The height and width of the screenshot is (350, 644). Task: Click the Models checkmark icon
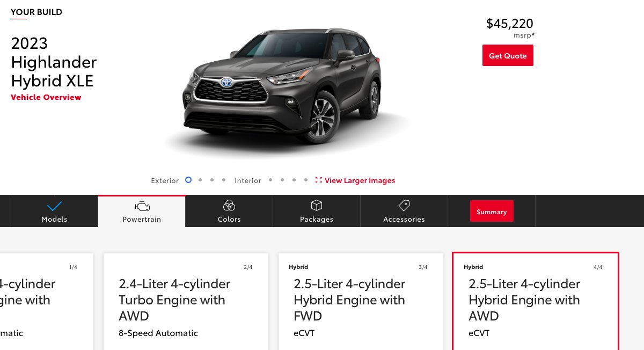coord(54,206)
